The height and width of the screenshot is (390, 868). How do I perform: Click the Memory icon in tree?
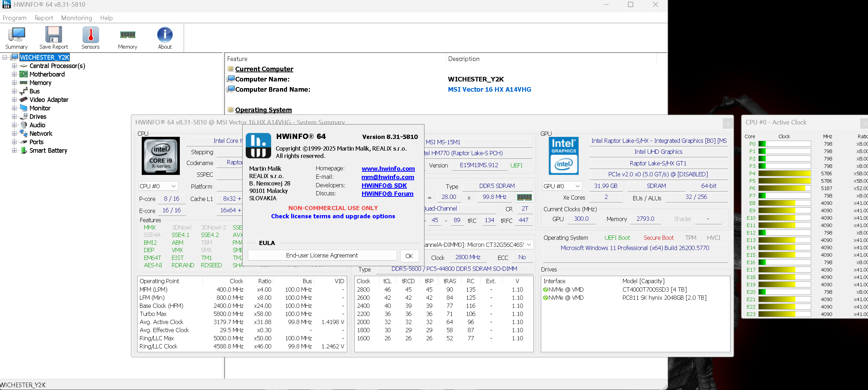(24, 83)
